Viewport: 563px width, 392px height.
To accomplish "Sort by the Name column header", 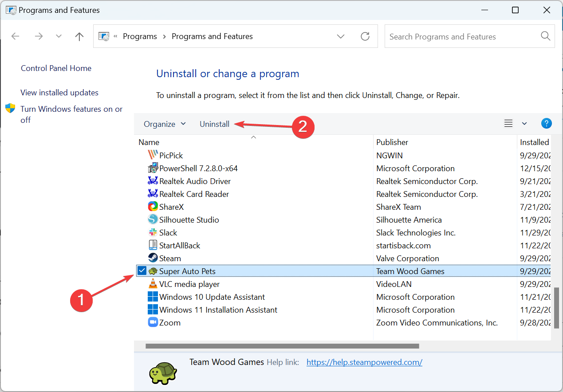I will point(149,142).
